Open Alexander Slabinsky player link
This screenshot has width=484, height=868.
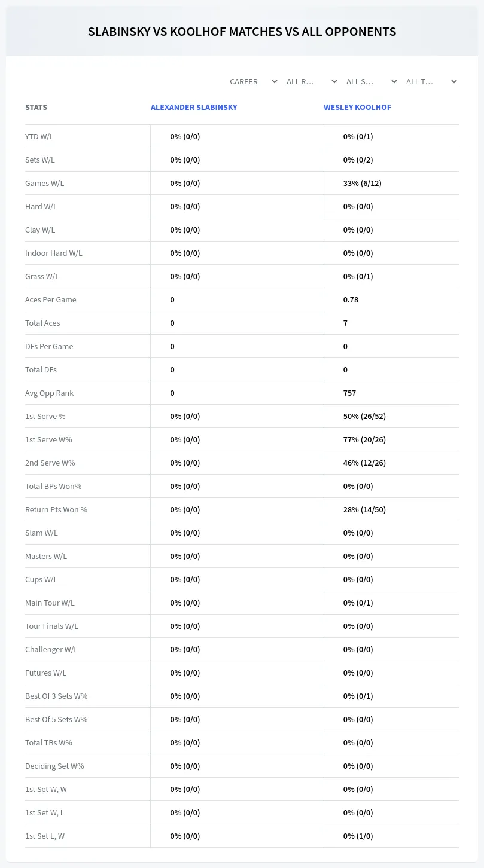[x=194, y=107]
